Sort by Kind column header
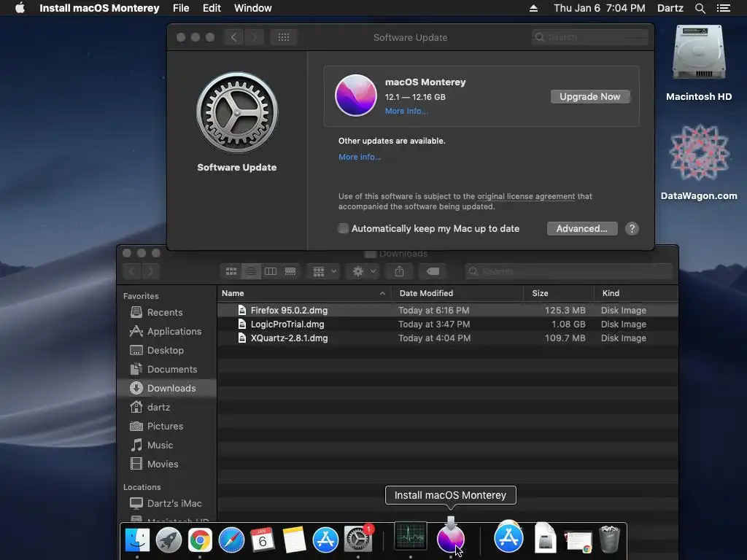 636,293
